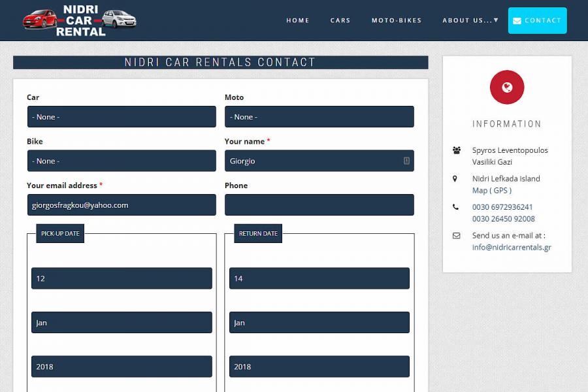Open the return day dropdown showing 14
The width and height of the screenshot is (588, 392).
[319, 278]
